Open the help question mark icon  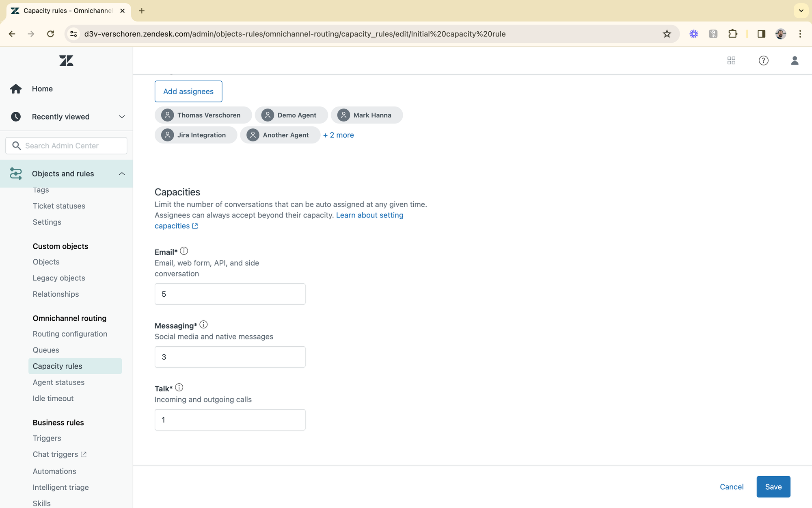[x=763, y=61]
